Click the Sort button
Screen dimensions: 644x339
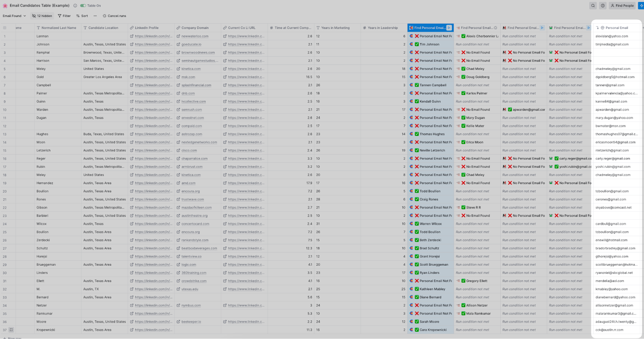point(82,16)
